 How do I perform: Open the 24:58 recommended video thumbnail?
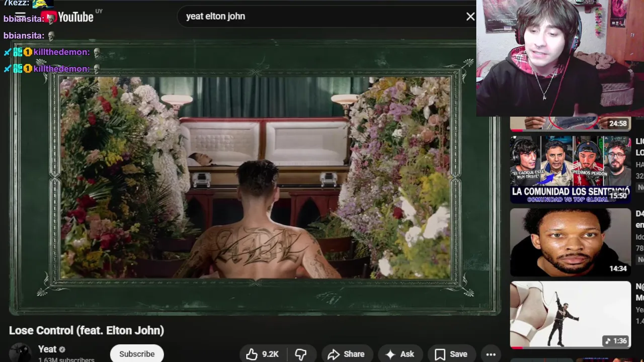click(x=570, y=124)
